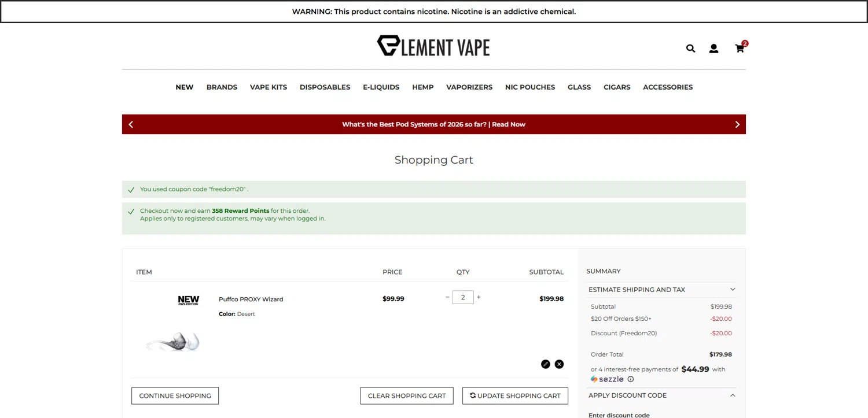Image resolution: width=868 pixels, height=418 pixels.
Task: Open the HEMP menu
Action: (x=423, y=87)
